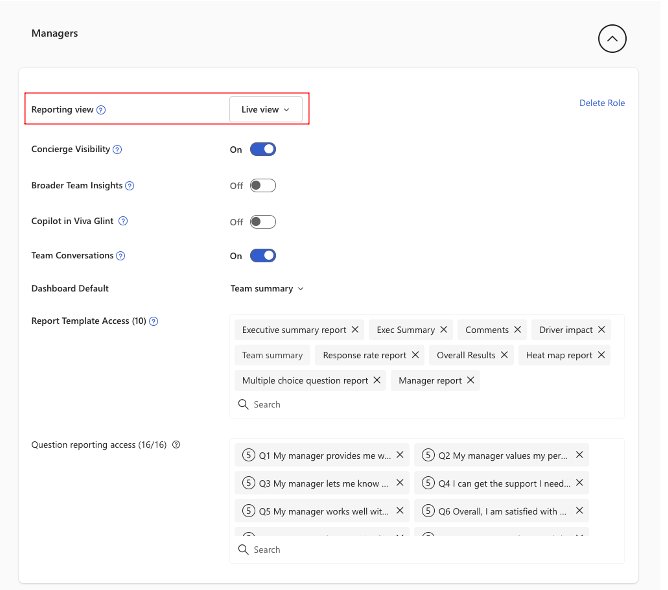Screen dimensions: 668x590
Task: Remove Q6 Overall, I am satisfied question
Action: click(x=579, y=510)
